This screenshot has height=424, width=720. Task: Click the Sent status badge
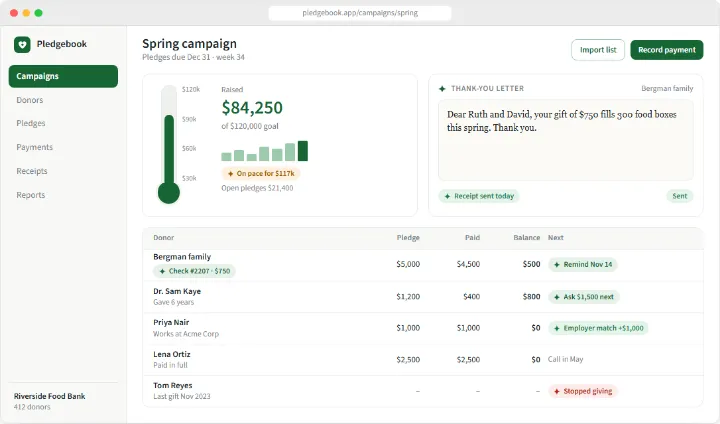(680, 196)
